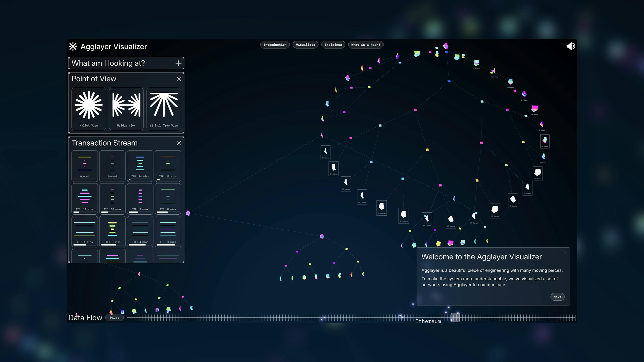Open the "What is a hash?" tab
The width and height of the screenshot is (644, 362).
(x=365, y=45)
